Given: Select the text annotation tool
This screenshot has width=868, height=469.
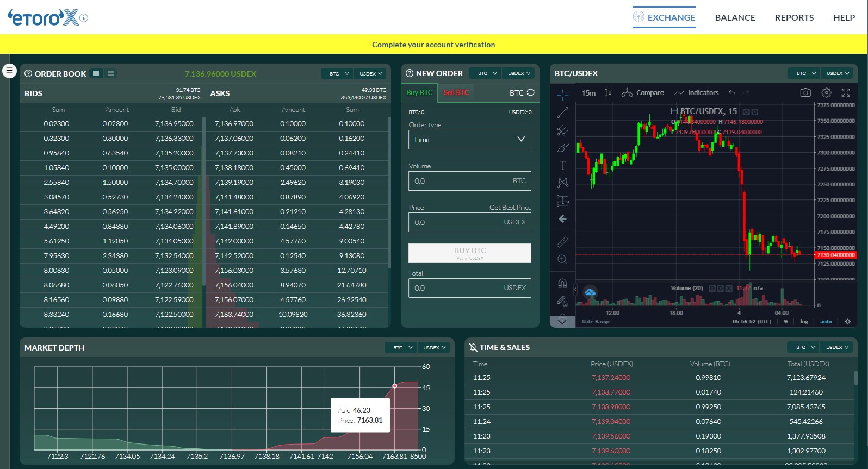Looking at the screenshot, I should 562,165.
